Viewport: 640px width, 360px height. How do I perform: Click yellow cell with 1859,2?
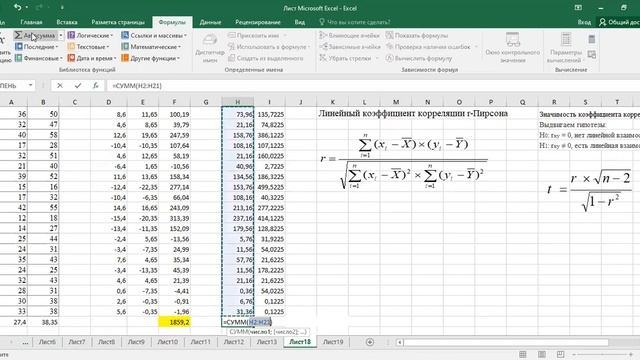(x=174, y=322)
